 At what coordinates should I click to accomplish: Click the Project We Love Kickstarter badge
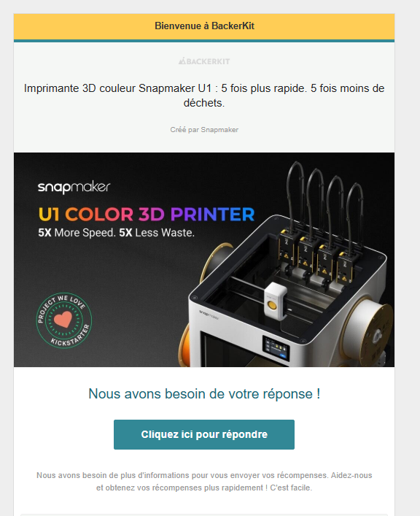[x=64, y=320]
